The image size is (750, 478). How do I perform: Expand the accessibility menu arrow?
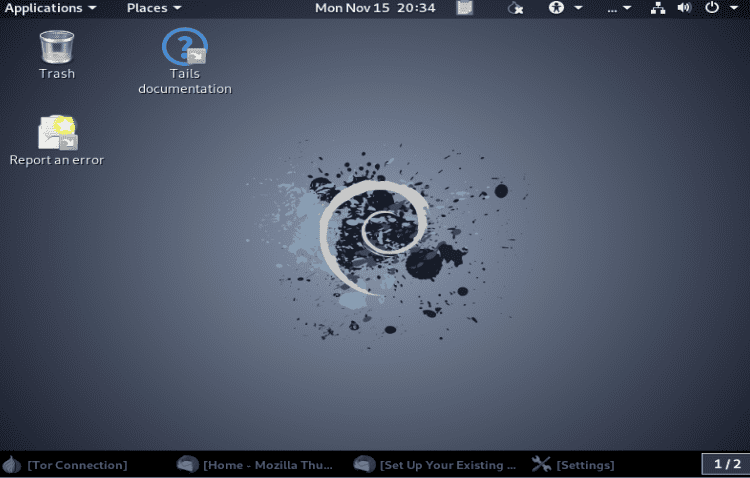pos(578,8)
